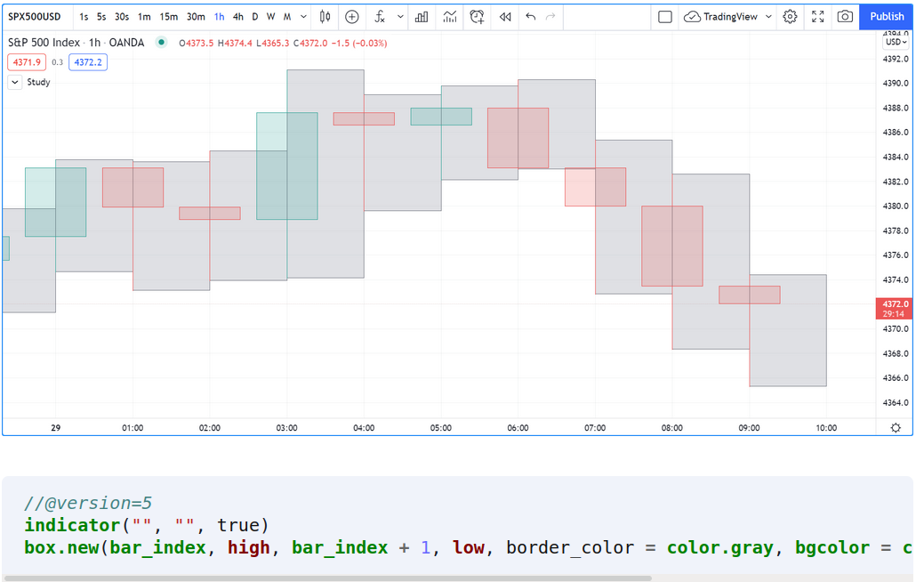Expand the indicators favorites chevron
Screen dimensions: 924x582
click(400, 17)
